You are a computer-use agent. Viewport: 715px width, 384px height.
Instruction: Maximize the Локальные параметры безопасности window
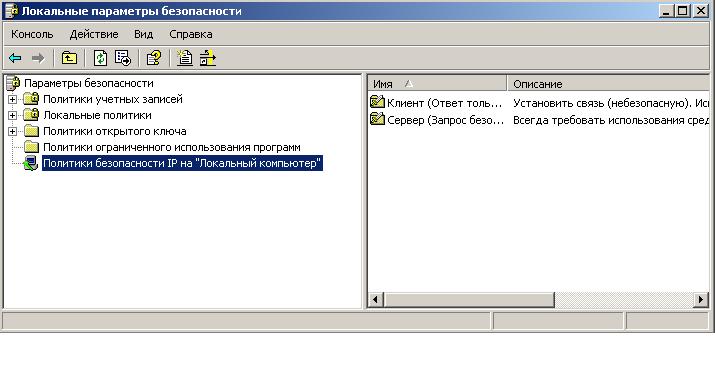(x=683, y=11)
